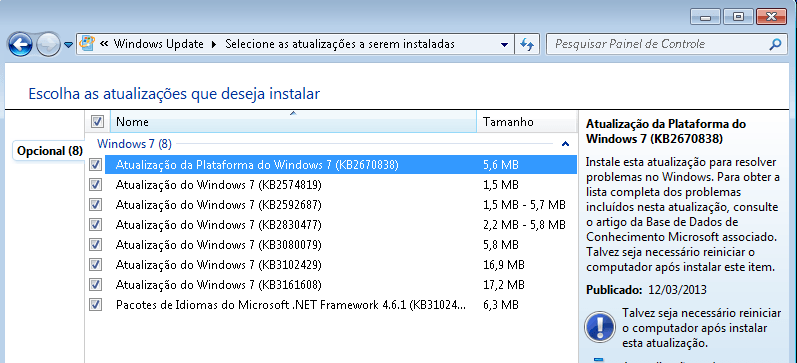Click the '1,5 MB - 5,7 MB' size value
Viewport: 797px width, 363px height.
click(x=524, y=205)
